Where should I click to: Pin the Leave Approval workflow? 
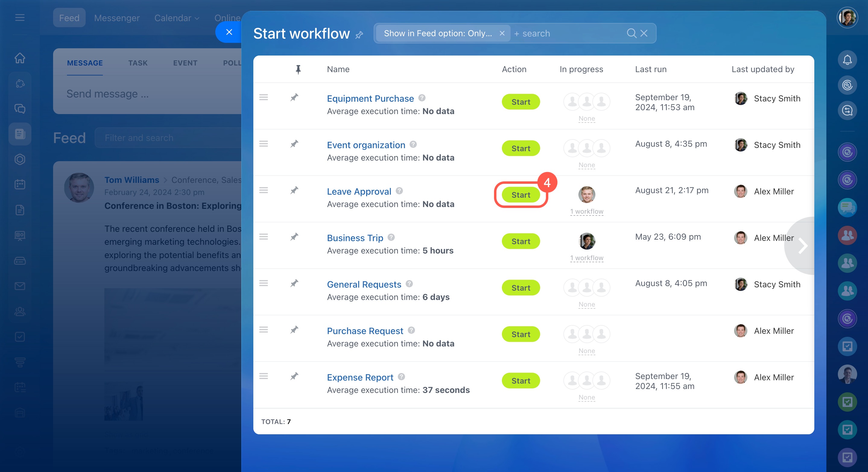pos(294,190)
